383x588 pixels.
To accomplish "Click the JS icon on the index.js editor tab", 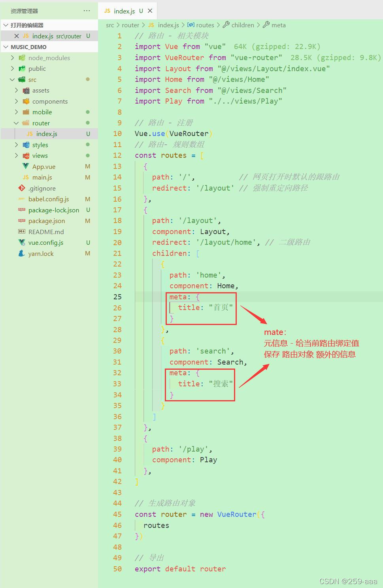I will (x=107, y=11).
